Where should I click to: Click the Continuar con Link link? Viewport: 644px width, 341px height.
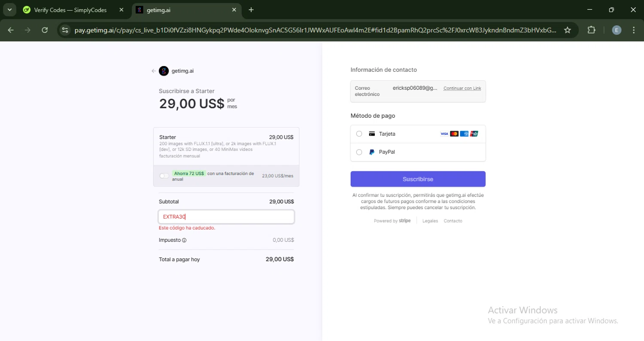(x=462, y=88)
